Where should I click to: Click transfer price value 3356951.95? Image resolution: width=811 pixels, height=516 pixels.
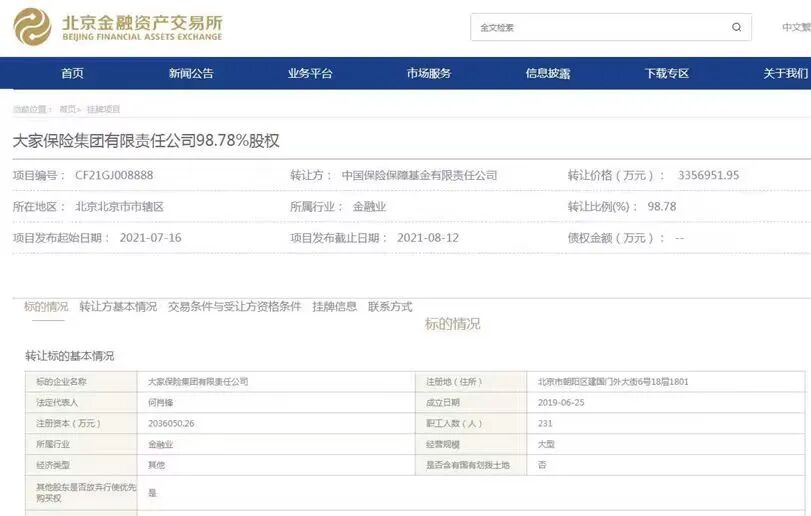pyautogui.click(x=709, y=175)
